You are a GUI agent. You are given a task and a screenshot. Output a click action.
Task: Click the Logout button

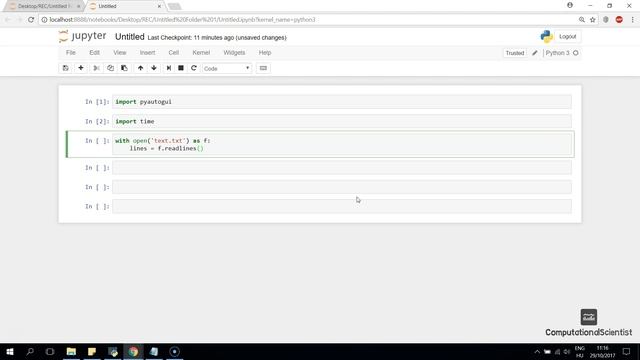click(x=567, y=36)
